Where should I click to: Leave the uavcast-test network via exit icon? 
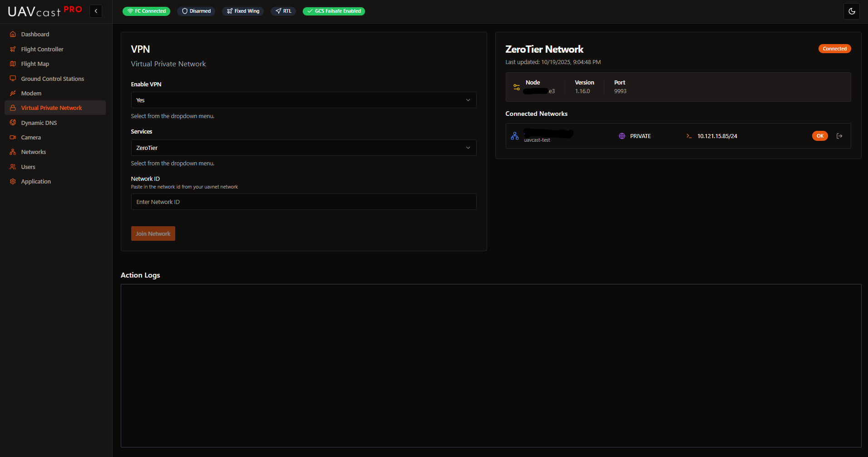tap(839, 136)
